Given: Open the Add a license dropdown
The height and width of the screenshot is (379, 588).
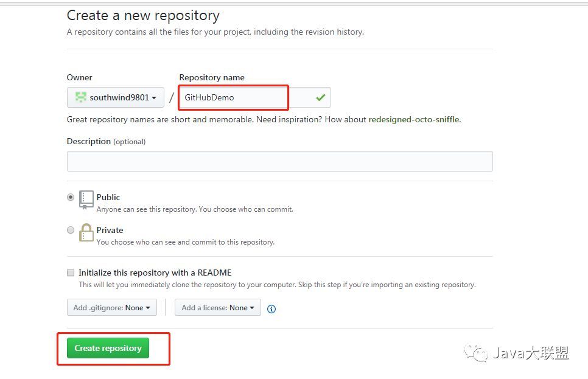Looking at the screenshot, I should (x=218, y=307).
